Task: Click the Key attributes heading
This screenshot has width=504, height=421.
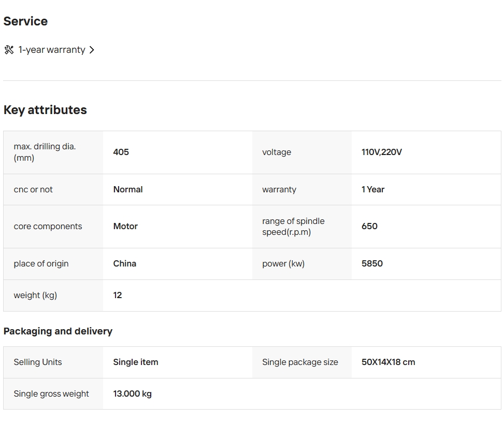Action: (45, 110)
